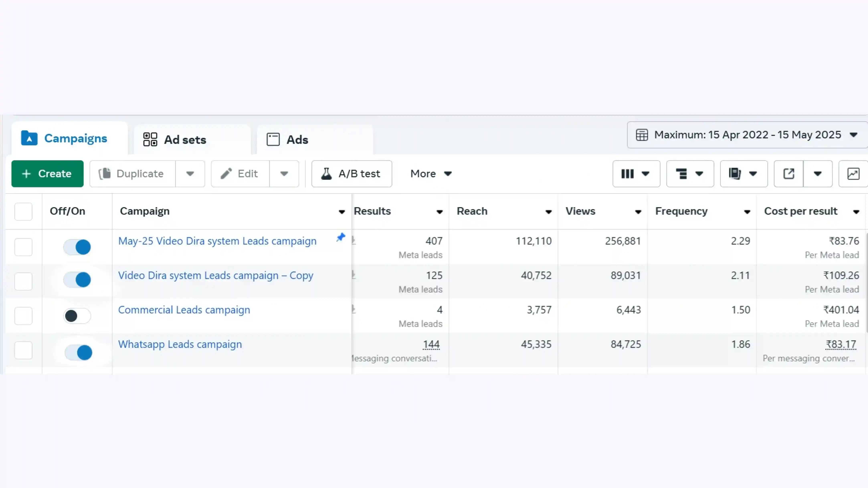Open Cost per result column dropdown arrow
Image resolution: width=868 pixels, height=488 pixels.
point(856,212)
